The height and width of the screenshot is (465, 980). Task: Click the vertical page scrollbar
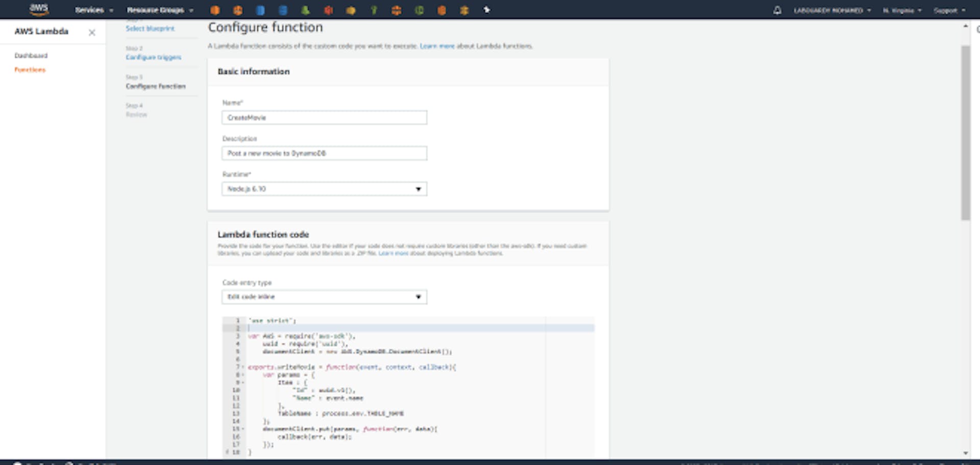click(965, 133)
